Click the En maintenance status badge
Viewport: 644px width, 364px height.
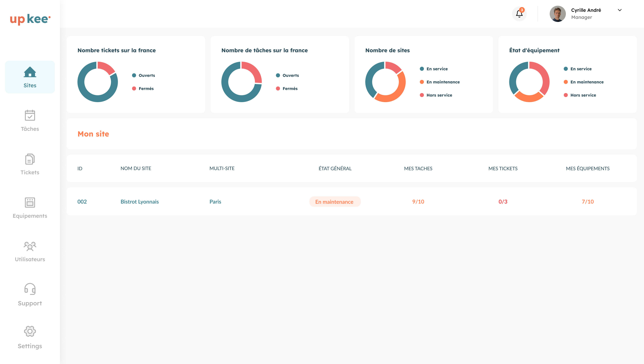[334, 202]
